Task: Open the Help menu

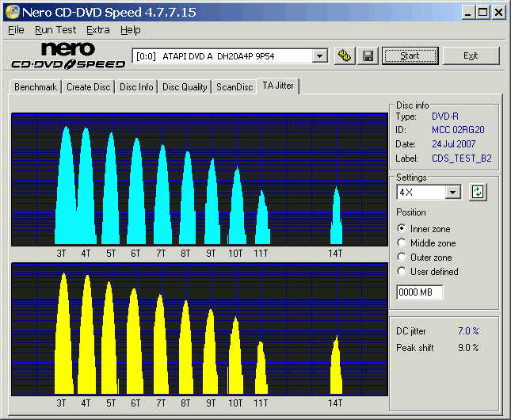Action: [130, 30]
